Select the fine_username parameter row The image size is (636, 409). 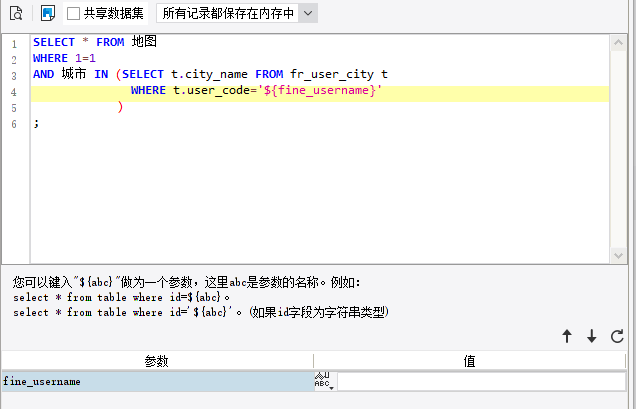[x=158, y=382]
